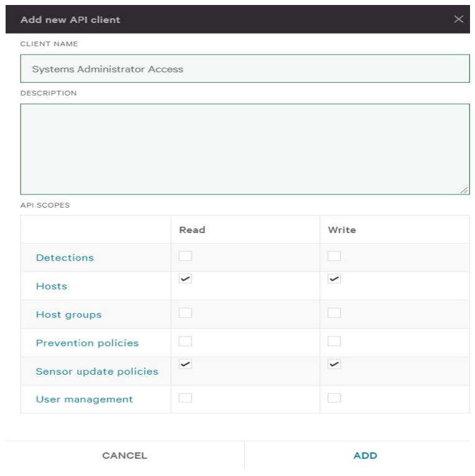Screen dimensions: 475x476
Task: Disable Write for Sensor update policies
Action: 334,364
